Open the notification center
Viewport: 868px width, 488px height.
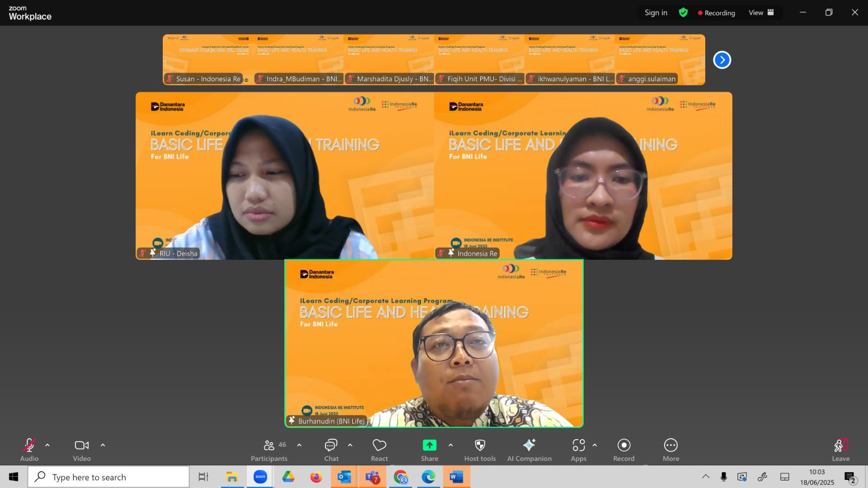click(x=850, y=477)
